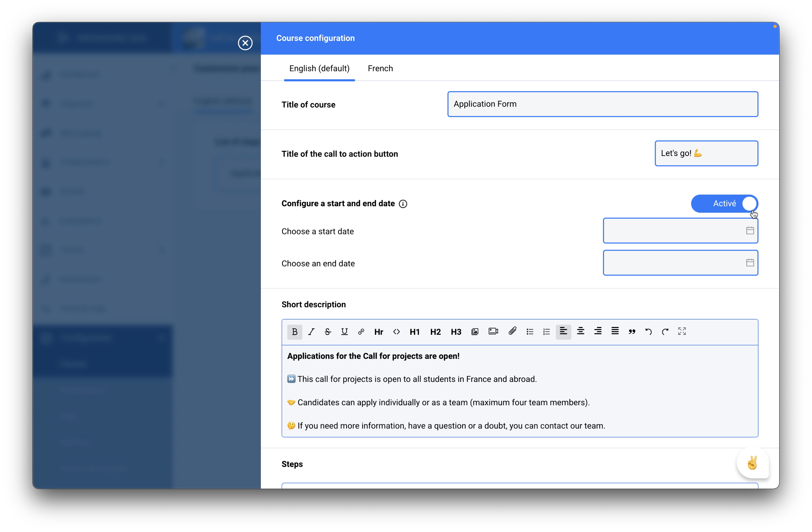The height and width of the screenshot is (532, 812).
Task: Align text right
Action: click(598, 331)
